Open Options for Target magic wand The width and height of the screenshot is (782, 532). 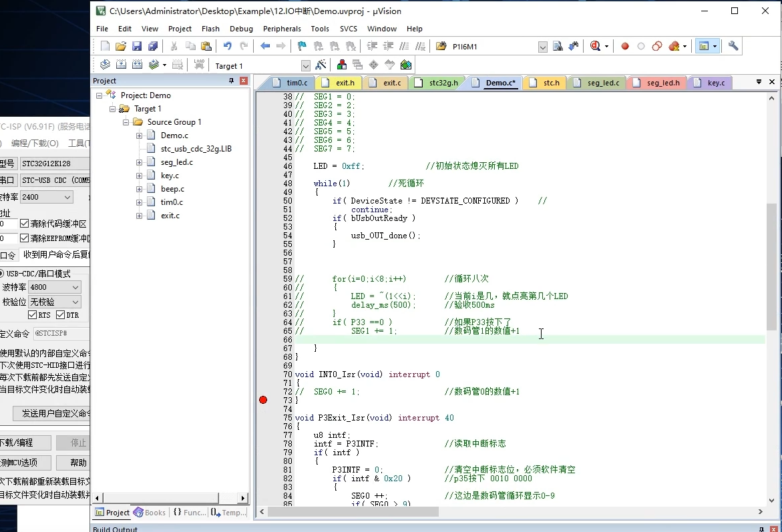(x=321, y=65)
